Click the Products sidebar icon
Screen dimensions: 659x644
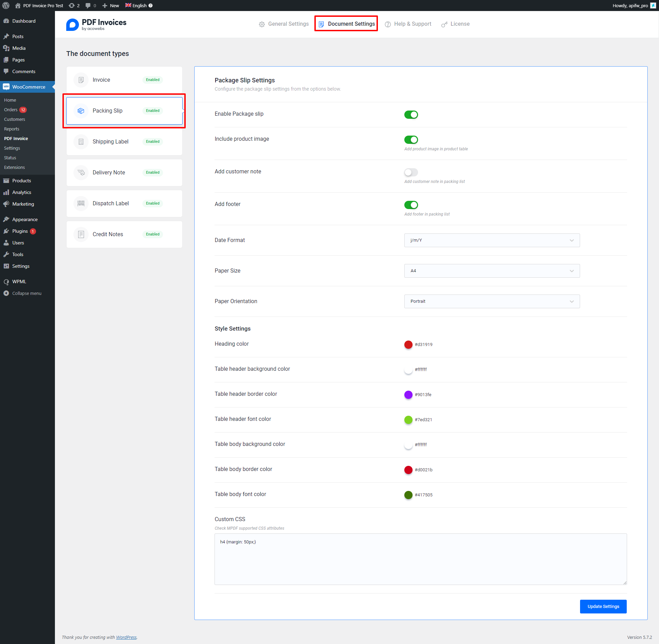tap(6, 181)
